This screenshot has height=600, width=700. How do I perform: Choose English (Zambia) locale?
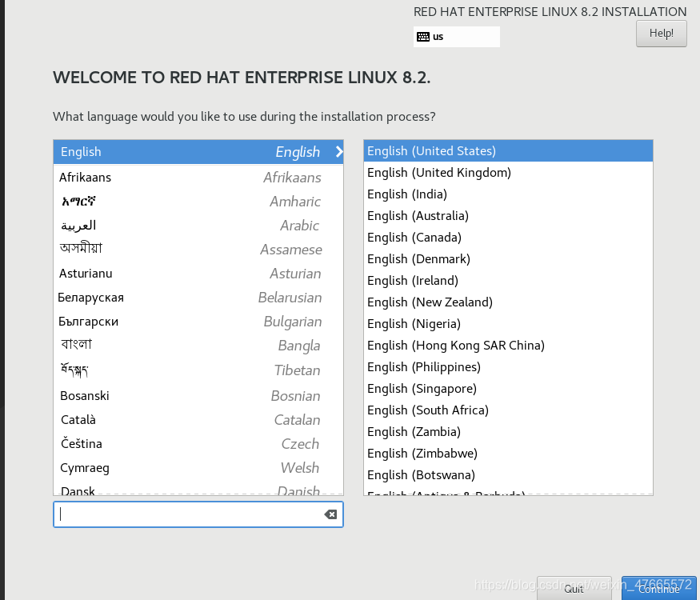click(508, 432)
